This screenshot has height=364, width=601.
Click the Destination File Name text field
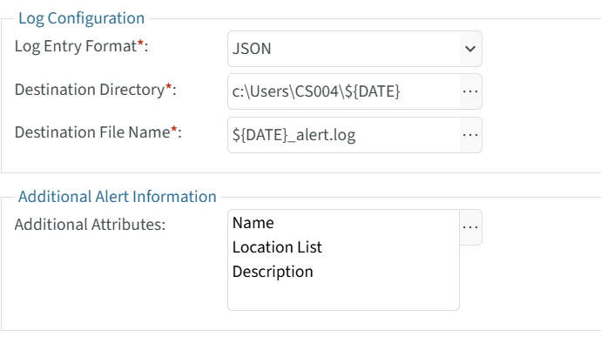click(x=343, y=135)
